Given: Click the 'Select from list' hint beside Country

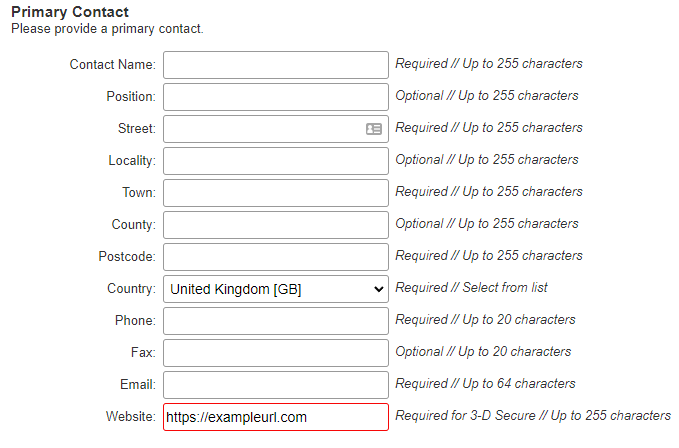Looking at the screenshot, I should point(505,287).
